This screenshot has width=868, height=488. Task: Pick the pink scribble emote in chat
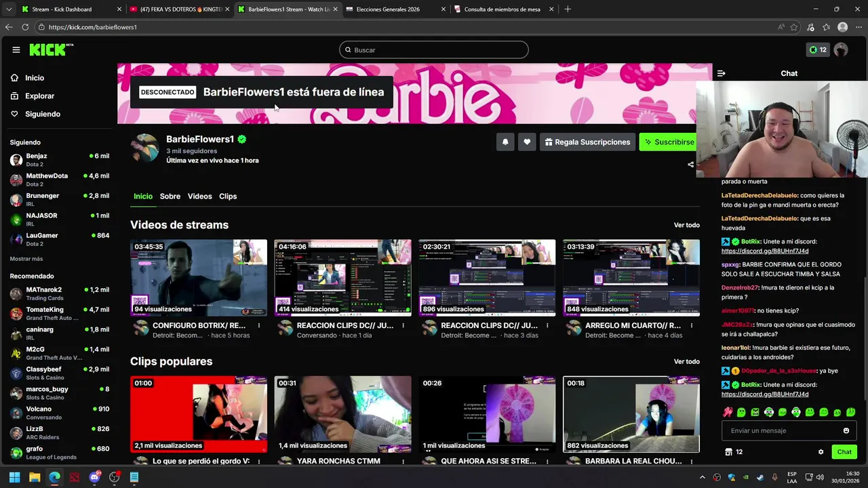click(x=728, y=412)
